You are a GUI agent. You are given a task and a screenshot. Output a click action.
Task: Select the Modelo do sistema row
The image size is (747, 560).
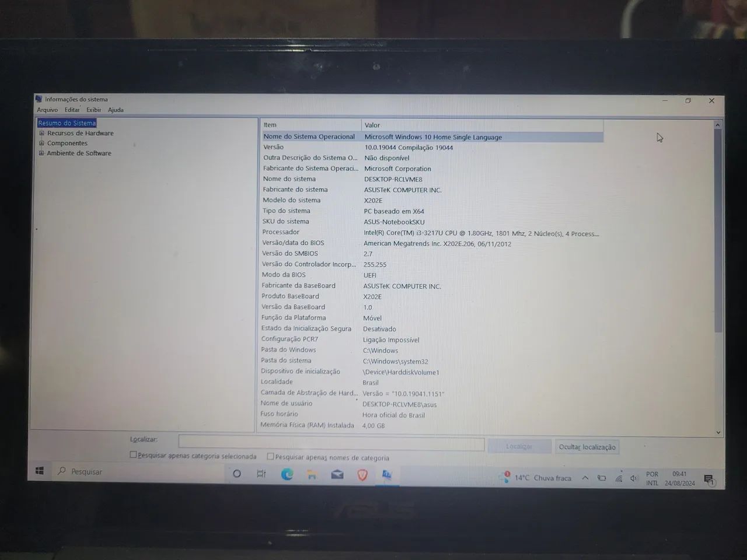[431, 201]
